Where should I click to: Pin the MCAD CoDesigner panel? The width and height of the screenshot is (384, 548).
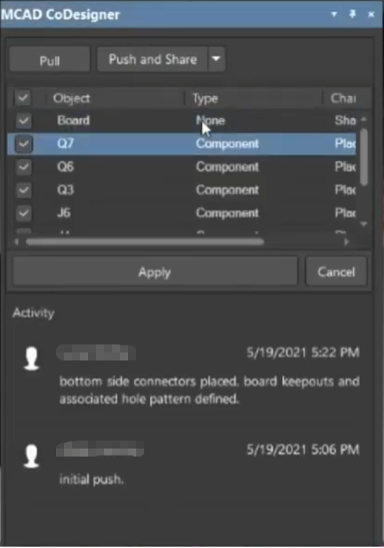point(352,14)
